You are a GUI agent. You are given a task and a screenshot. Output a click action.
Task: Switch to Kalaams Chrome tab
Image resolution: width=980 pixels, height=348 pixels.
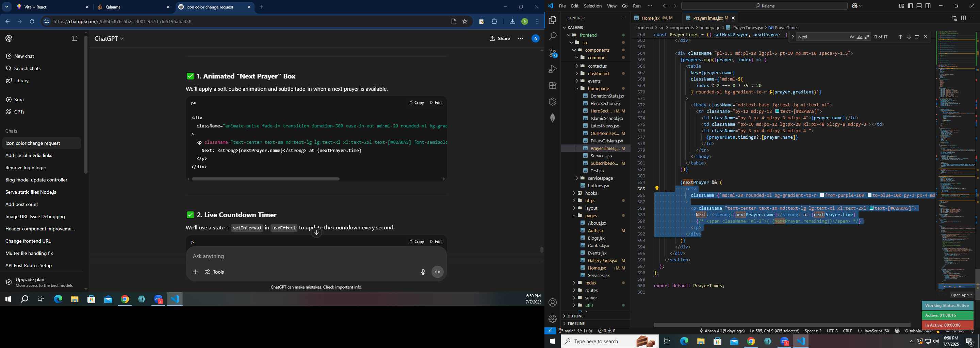click(133, 7)
